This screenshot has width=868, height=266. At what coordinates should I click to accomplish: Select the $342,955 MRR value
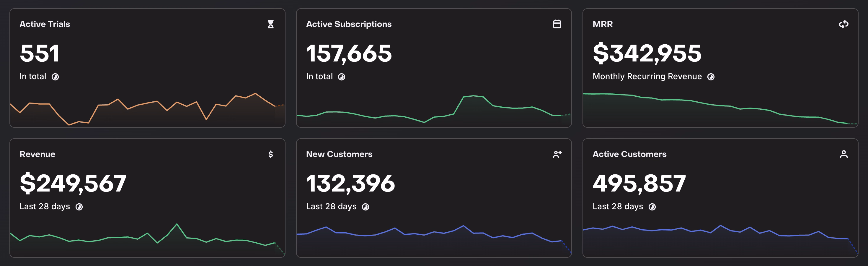point(647,53)
